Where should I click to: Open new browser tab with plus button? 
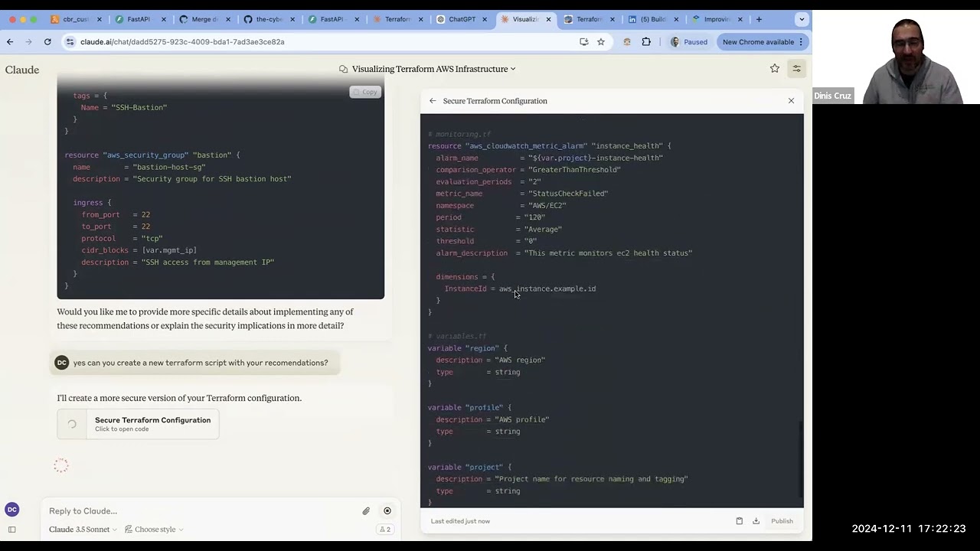(x=759, y=19)
